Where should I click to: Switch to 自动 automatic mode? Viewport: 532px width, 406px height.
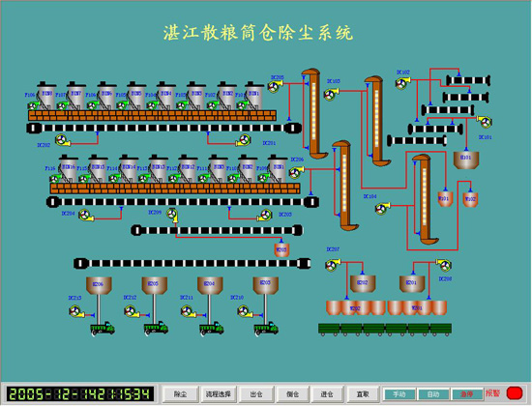433,394
